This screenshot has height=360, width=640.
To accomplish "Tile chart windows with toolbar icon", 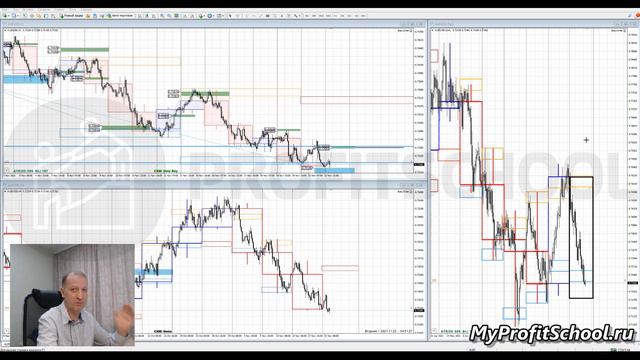I will tap(176, 16).
